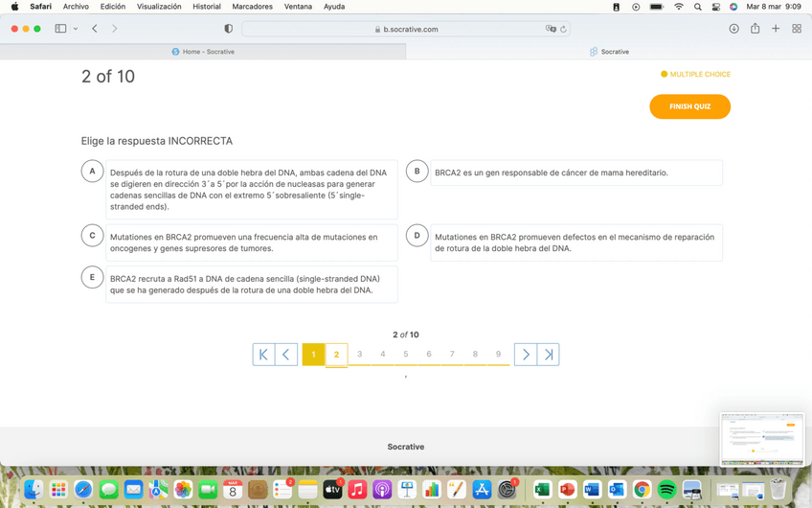Click the FINISH QUIZ button
This screenshot has width=812, height=508.
[689, 106]
